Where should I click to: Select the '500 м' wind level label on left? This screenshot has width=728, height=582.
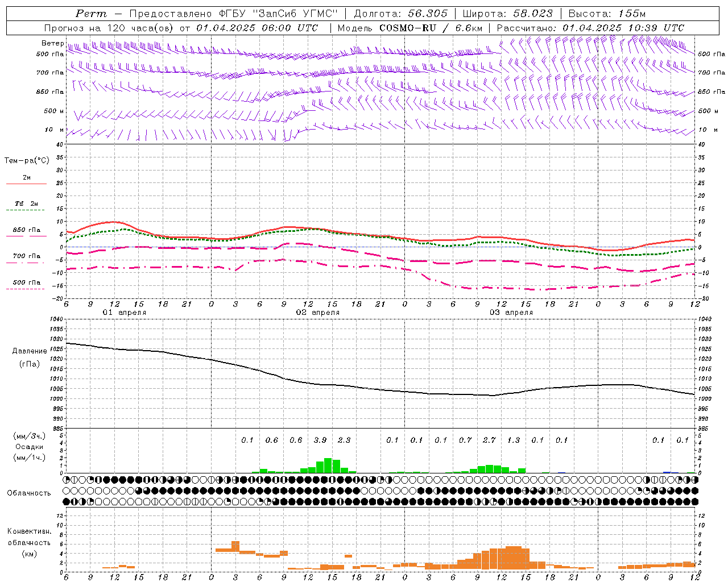(54, 111)
